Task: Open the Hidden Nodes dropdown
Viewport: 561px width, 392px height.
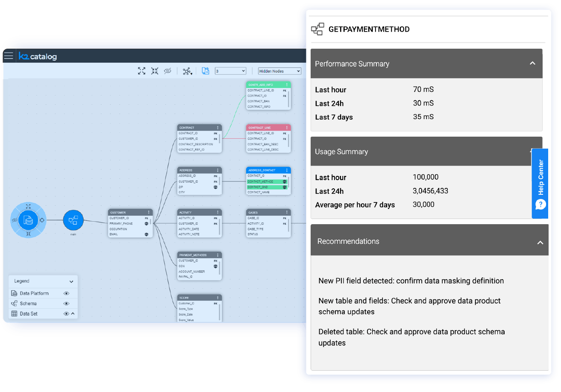Action: pos(279,71)
